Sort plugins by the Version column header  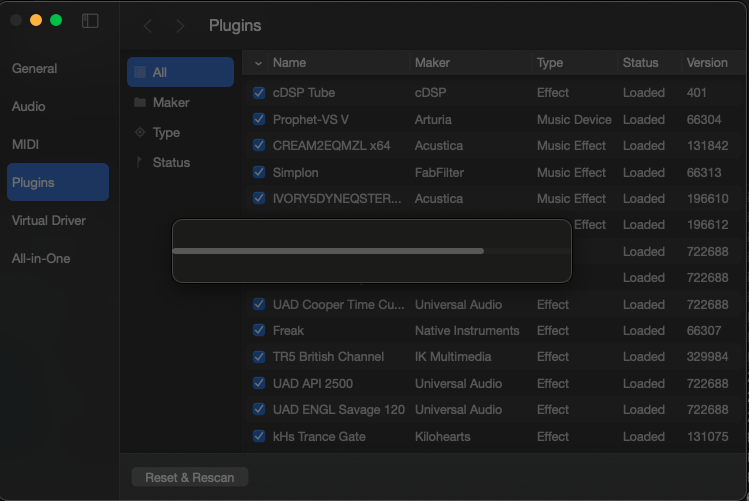[x=706, y=62]
